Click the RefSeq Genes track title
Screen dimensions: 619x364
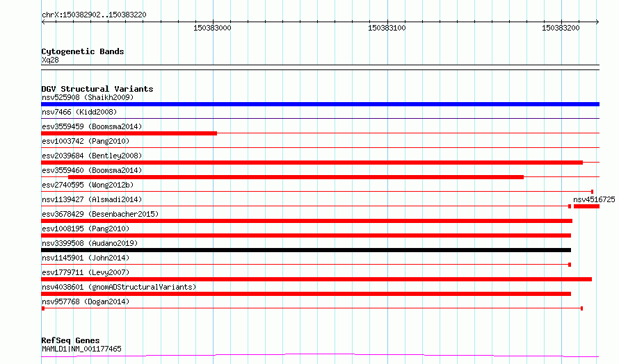click(70, 340)
